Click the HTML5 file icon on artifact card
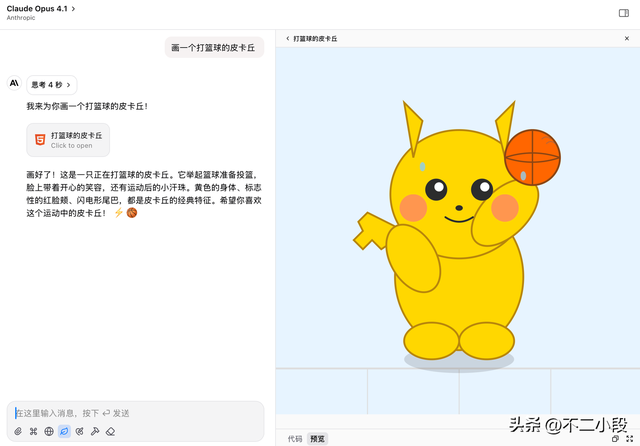Viewport: 640px width, 446px height. [40, 140]
